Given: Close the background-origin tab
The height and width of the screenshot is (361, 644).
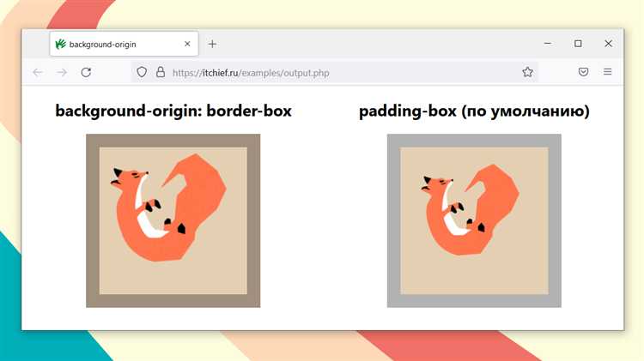Looking at the screenshot, I should 187,44.
